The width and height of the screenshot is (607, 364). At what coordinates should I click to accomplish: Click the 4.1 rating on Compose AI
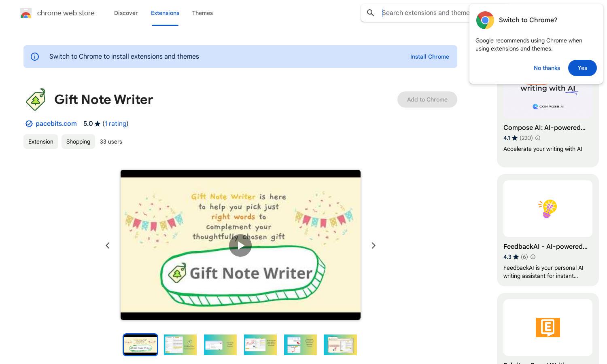coord(507,138)
